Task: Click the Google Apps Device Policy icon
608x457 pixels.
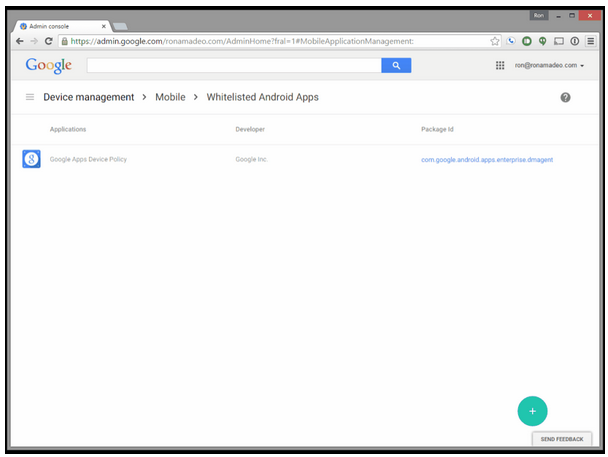Action: pyautogui.click(x=31, y=159)
